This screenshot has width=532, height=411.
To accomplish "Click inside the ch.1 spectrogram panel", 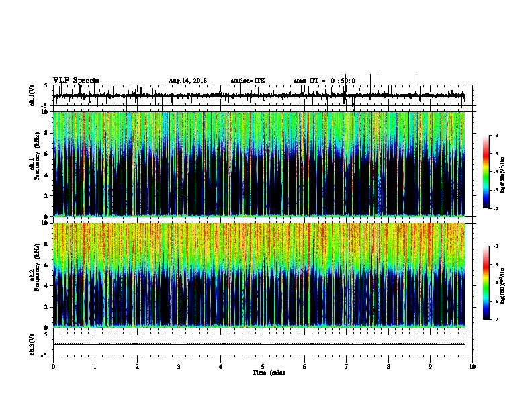I will click(x=259, y=164).
